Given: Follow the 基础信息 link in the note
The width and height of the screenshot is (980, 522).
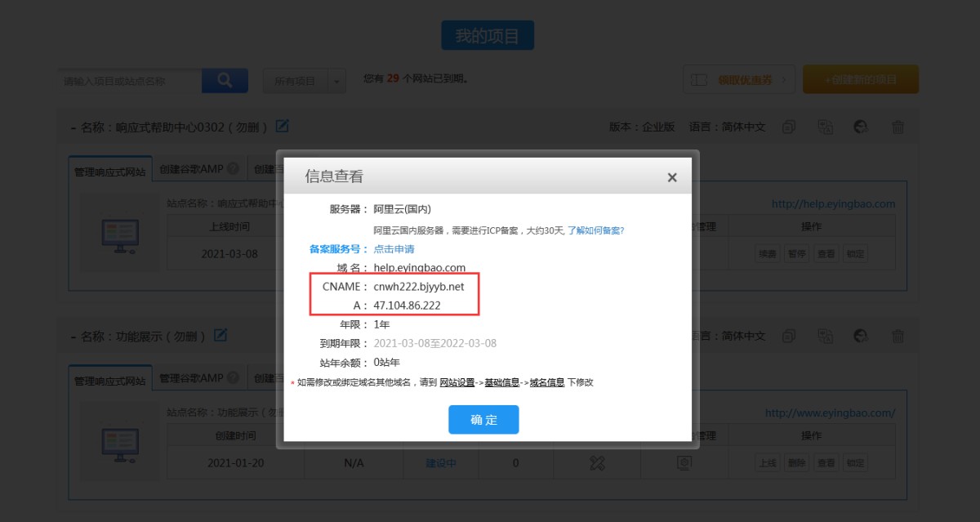Looking at the screenshot, I should pyautogui.click(x=502, y=382).
